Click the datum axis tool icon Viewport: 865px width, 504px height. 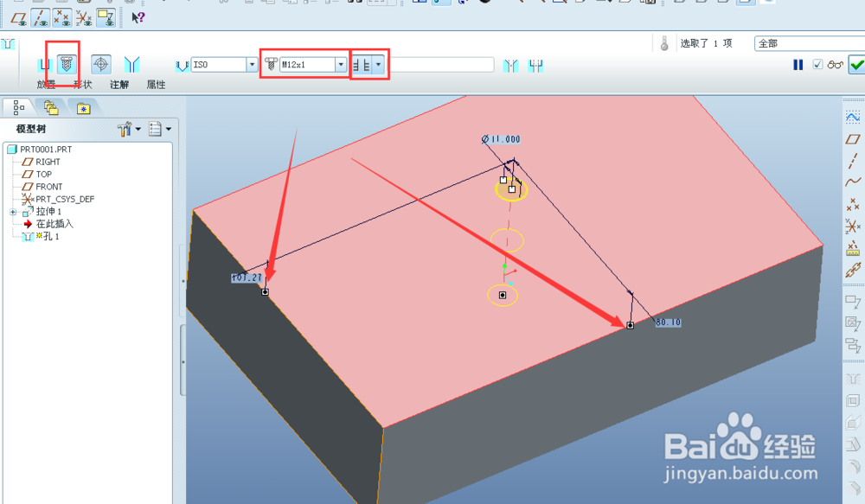pyautogui.click(x=853, y=161)
